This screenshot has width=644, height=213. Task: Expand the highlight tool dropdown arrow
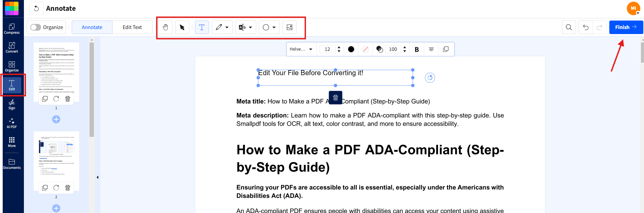tap(250, 27)
